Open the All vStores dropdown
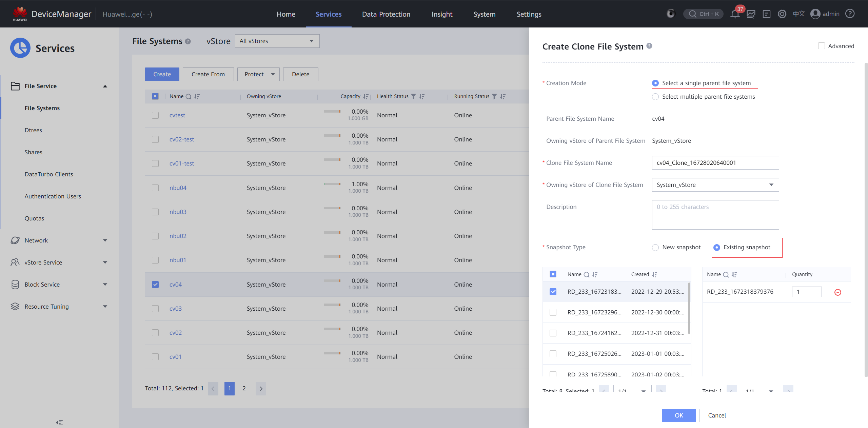This screenshot has width=868, height=428. point(277,41)
